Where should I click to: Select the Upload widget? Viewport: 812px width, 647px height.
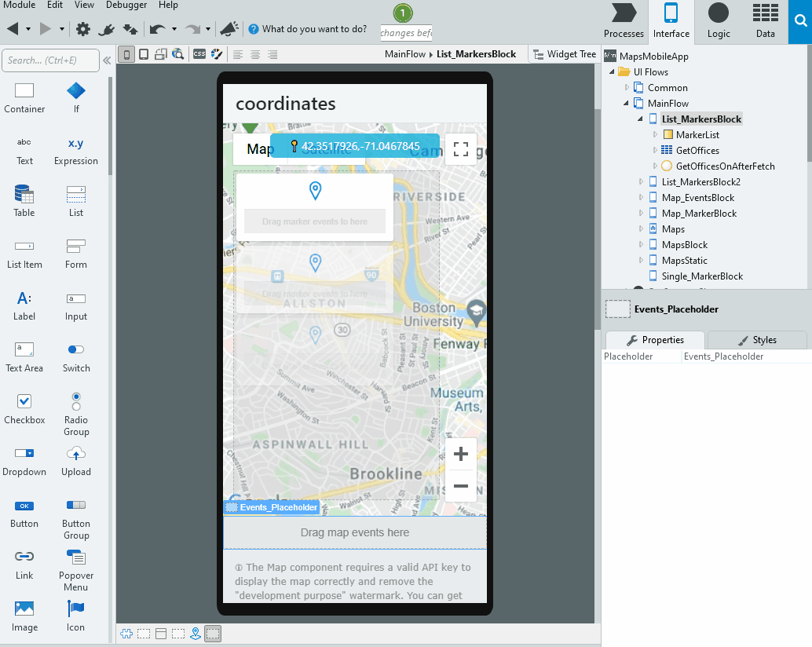click(x=76, y=461)
